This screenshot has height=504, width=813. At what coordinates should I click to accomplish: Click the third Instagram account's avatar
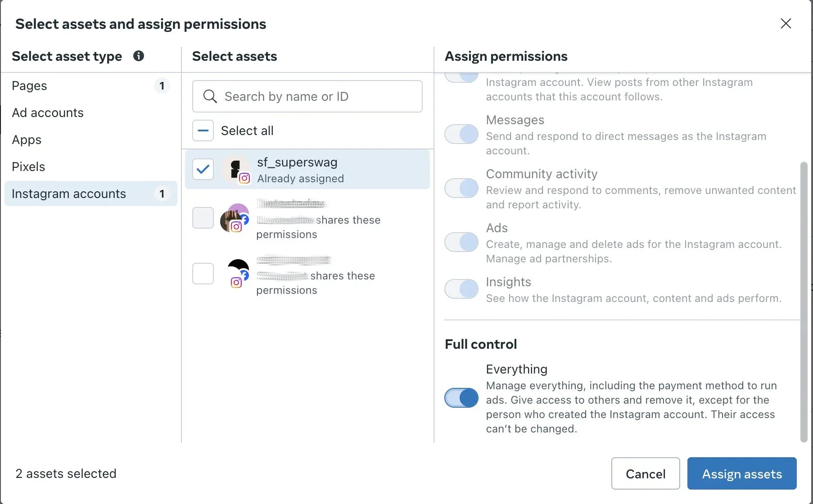coord(237,274)
